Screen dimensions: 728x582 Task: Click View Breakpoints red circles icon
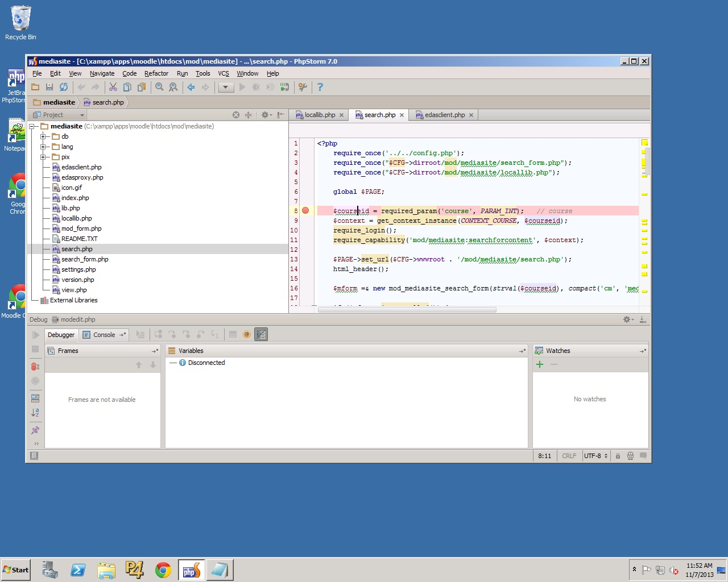click(x=35, y=367)
